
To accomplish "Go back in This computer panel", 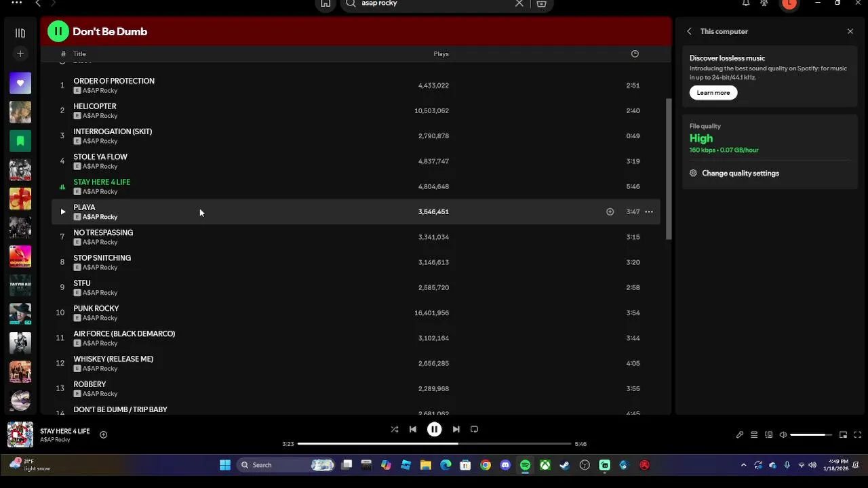I will 689,31.
